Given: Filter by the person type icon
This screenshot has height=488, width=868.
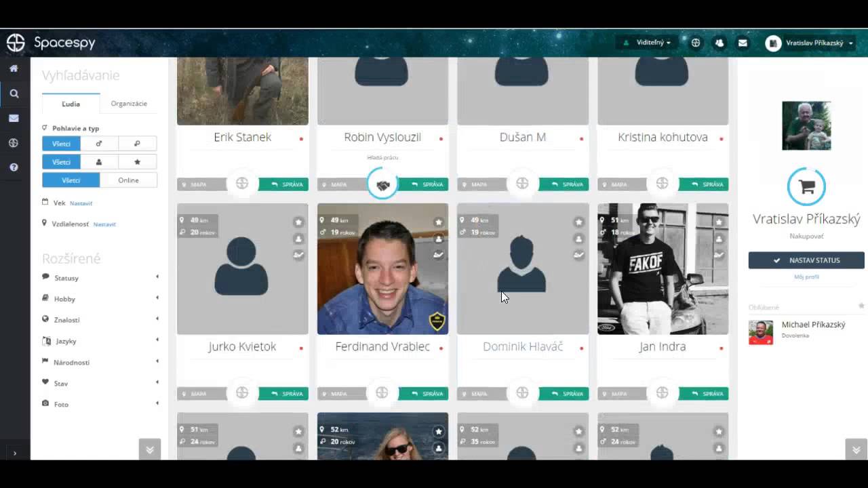Looking at the screenshot, I should (x=99, y=162).
